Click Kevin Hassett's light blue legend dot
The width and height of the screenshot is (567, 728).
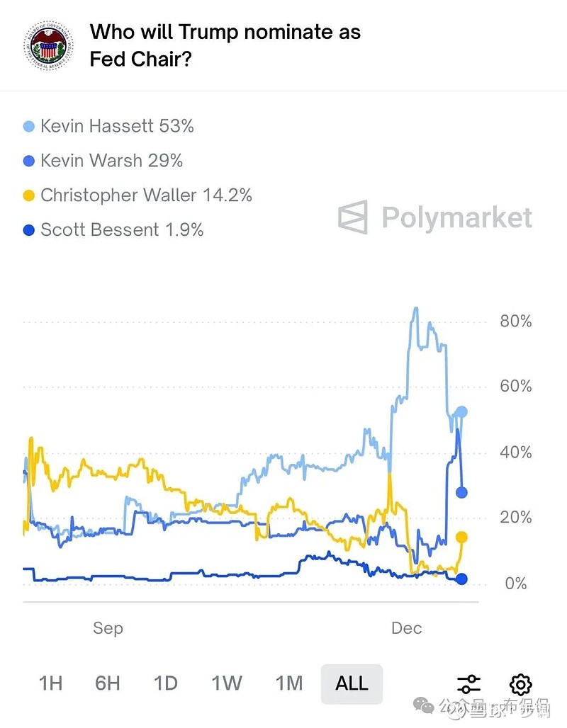(x=29, y=127)
